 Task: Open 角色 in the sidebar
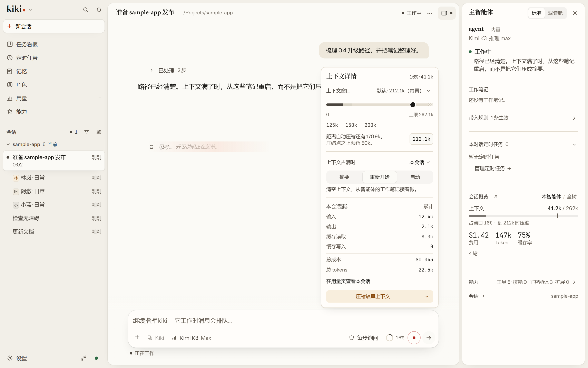point(54,85)
